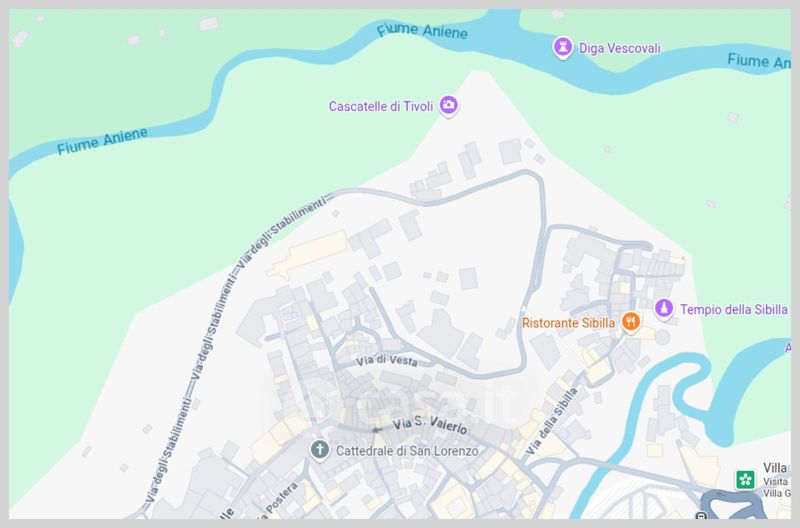Click the round temple footprint beside Tempio della Sibilla
Image resolution: width=800 pixels, height=528 pixels.
(662, 337)
